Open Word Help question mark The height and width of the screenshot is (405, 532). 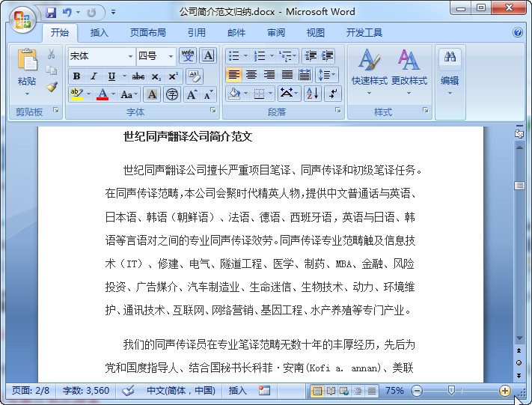[x=518, y=32]
